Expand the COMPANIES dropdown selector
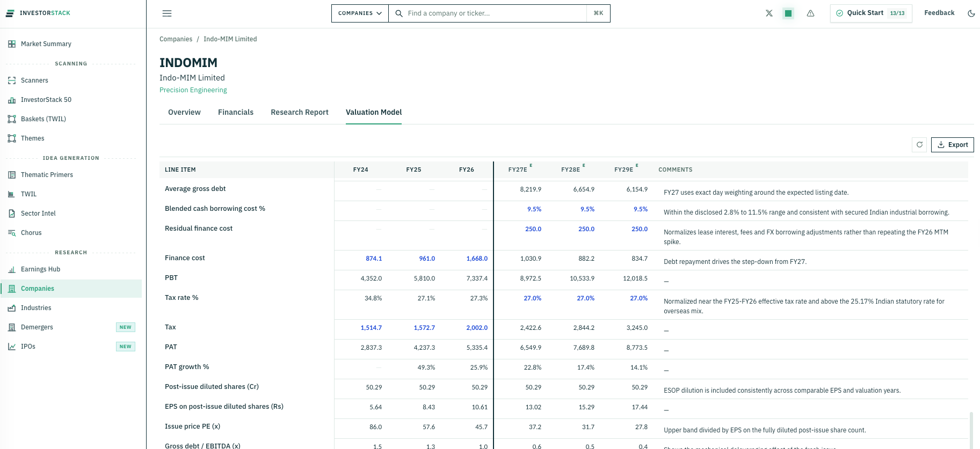Image resolution: width=980 pixels, height=449 pixels. (x=360, y=13)
